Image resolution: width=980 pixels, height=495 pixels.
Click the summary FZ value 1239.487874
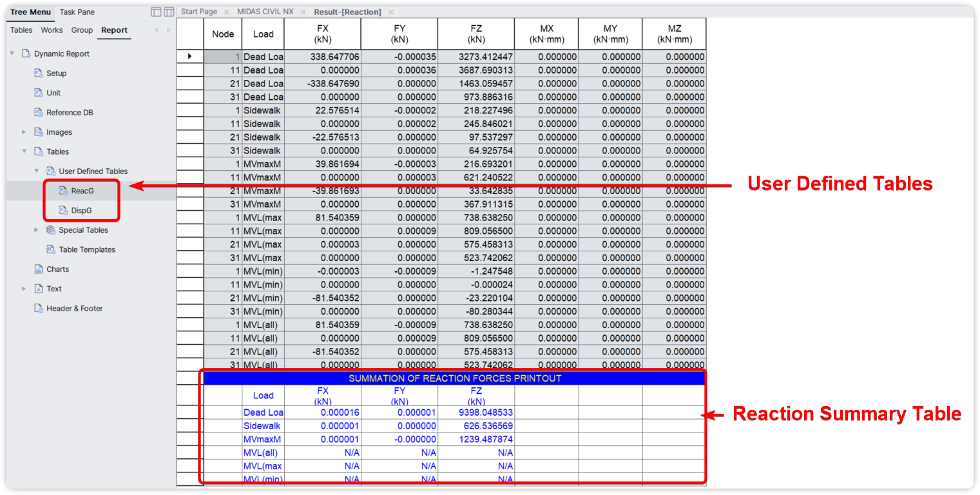pyautogui.click(x=476, y=440)
